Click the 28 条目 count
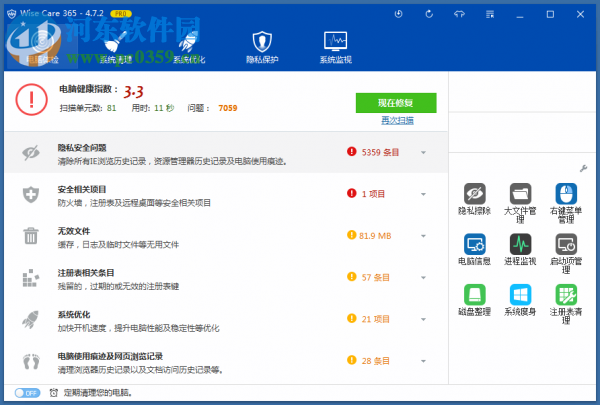Image resolution: width=600 pixels, height=405 pixels. click(375, 361)
